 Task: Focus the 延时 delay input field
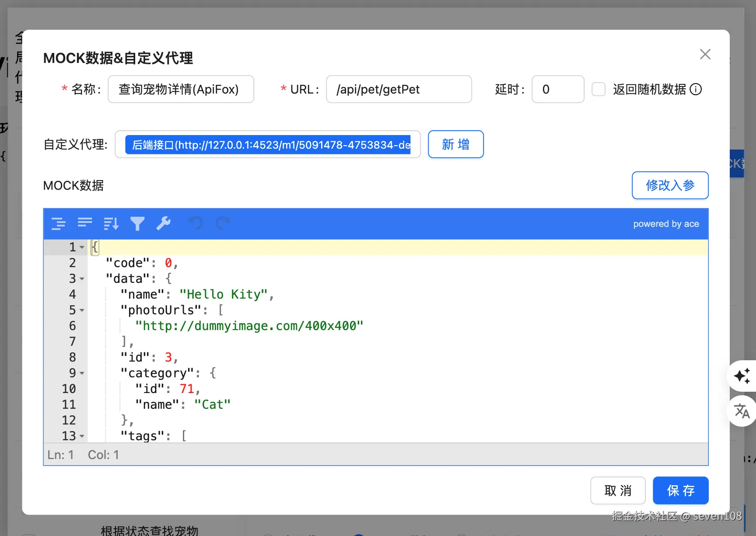click(x=558, y=89)
